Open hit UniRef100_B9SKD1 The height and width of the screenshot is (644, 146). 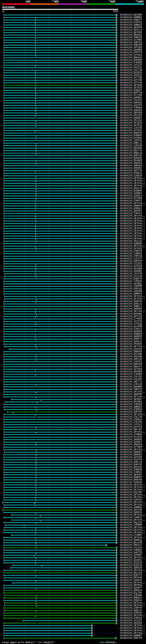coord(131,35)
